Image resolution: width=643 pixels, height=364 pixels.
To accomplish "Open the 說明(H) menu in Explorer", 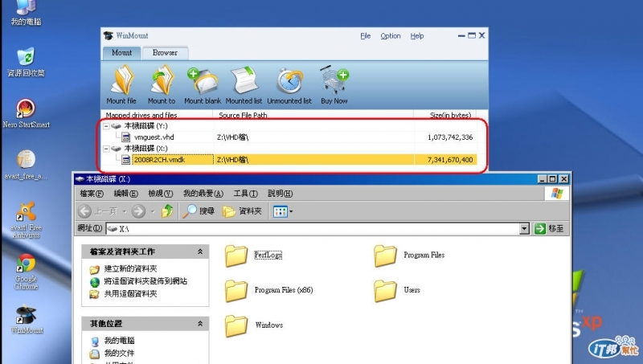I will pyautogui.click(x=280, y=194).
